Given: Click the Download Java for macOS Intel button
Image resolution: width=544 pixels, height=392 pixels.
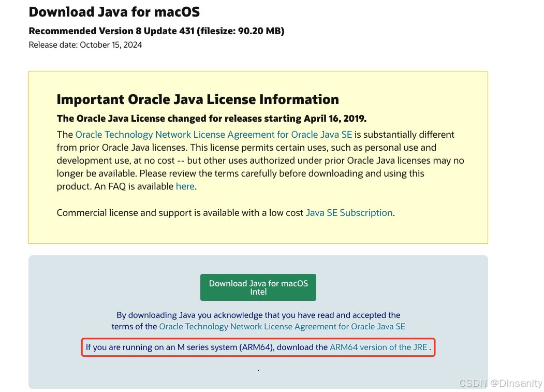Looking at the screenshot, I should 258,287.
